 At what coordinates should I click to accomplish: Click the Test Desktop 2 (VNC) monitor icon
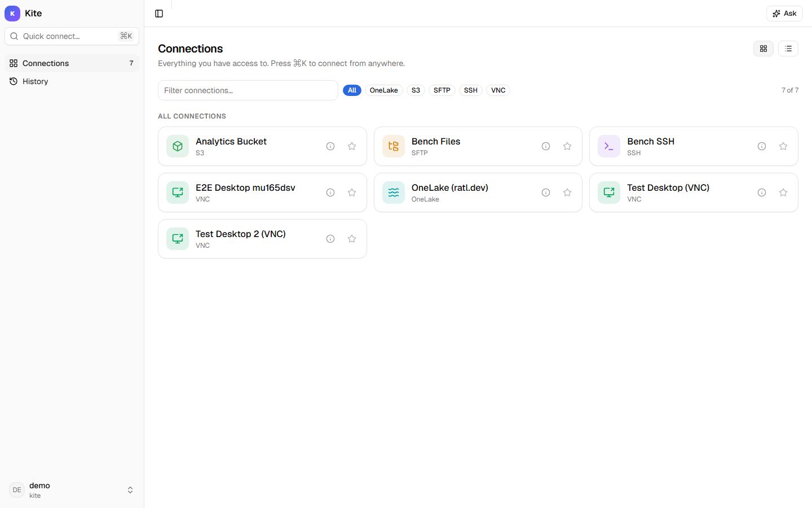178,239
